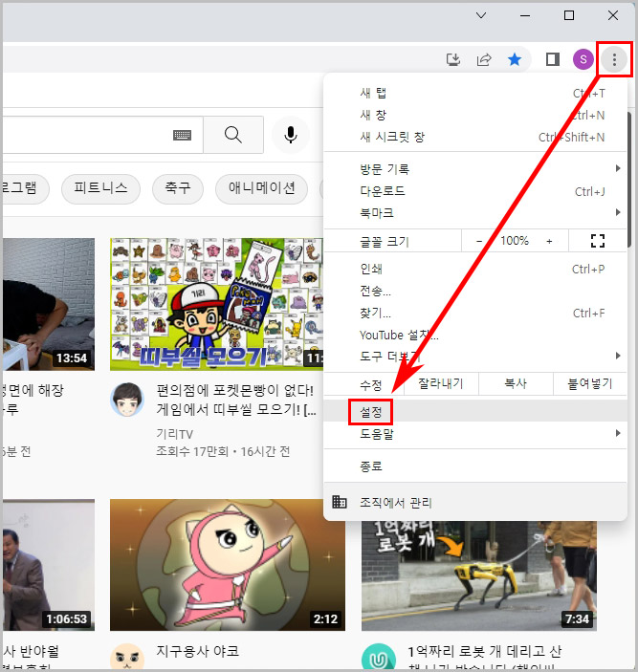This screenshot has height=672, width=638.
Task: Open 다운로드 from the menu
Action: tap(475, 191)
